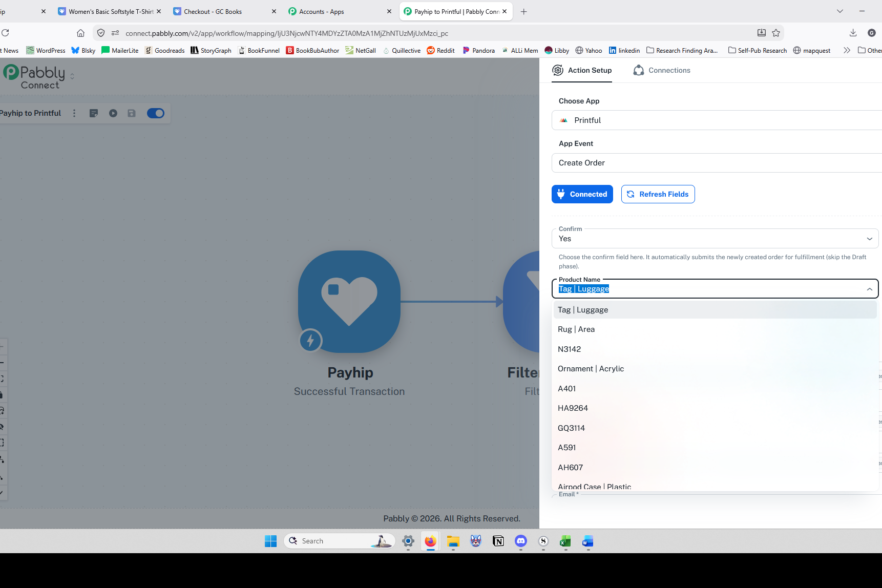Click the lightning bolt badge on Payhip node

tap(310, 340)
